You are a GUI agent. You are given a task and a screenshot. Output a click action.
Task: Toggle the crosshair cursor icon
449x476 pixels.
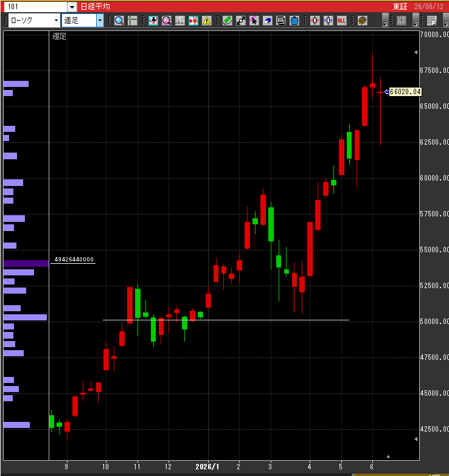pyautogui.click(x=133, y=21)
